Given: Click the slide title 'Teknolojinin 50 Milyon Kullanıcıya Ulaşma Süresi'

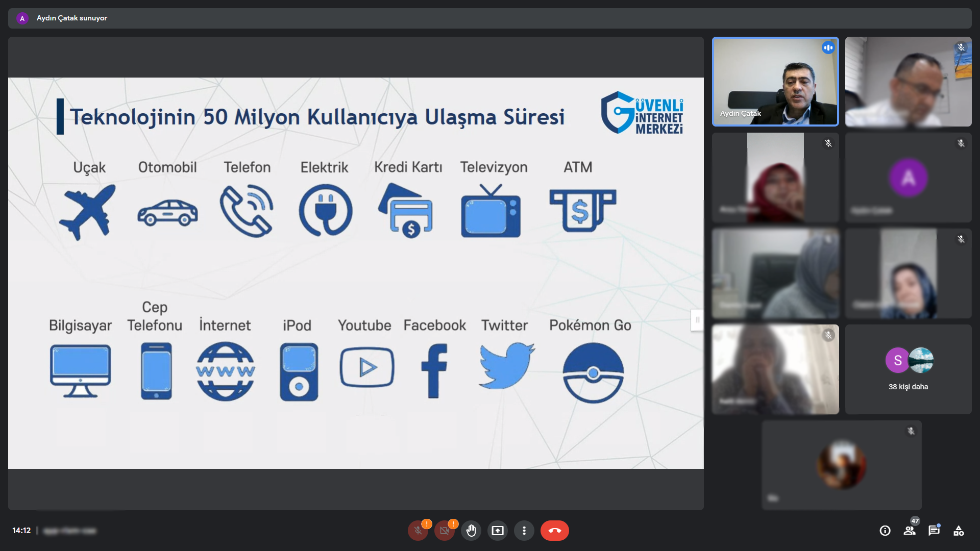Looking at the screenshot, I should pyautogui.click(x=317, y=117).
